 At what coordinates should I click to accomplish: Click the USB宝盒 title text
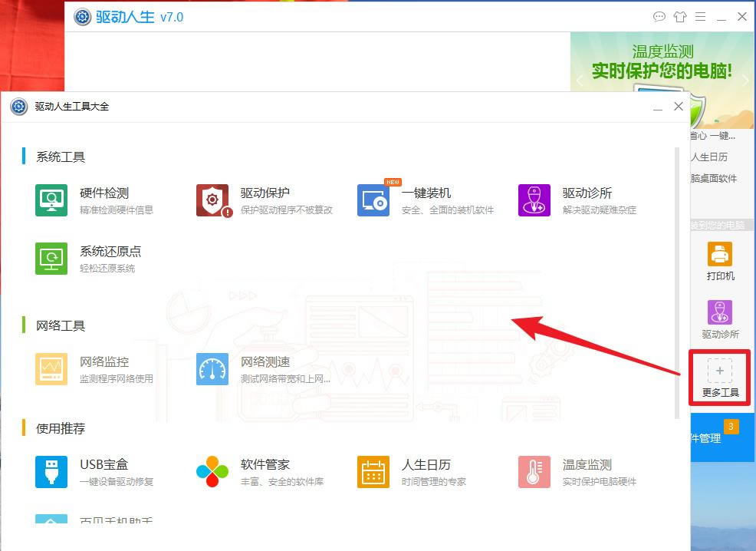104,464
